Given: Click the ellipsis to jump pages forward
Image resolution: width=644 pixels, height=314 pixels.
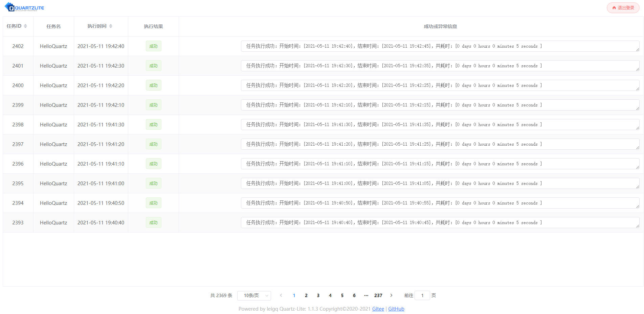Looking at the screenshot, I should (366, 295).
